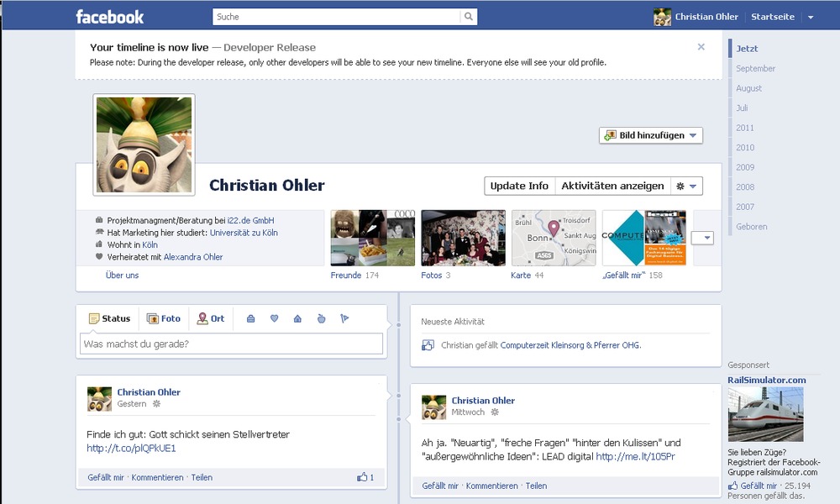Click the search magnifier icon

click(x=468, y=17)
